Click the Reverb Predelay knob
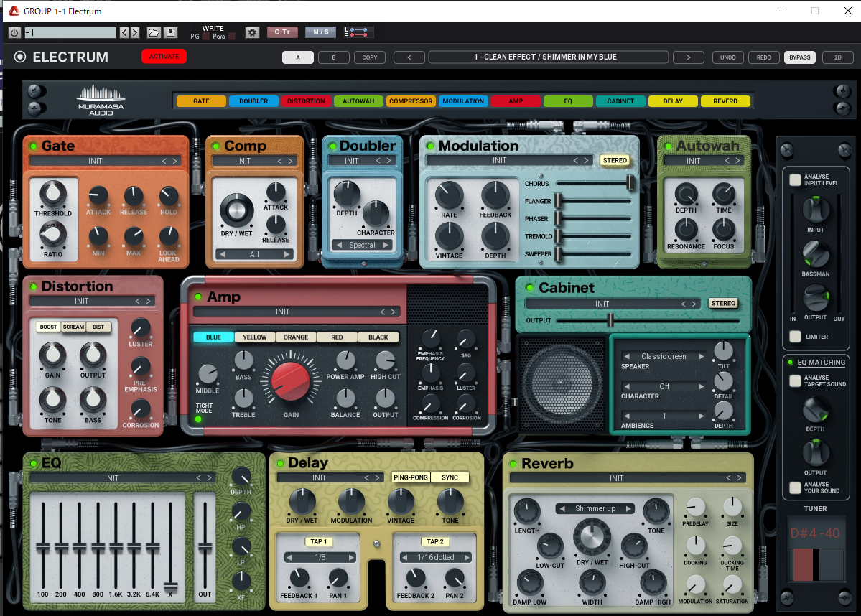861x616 pixels. 695,508
